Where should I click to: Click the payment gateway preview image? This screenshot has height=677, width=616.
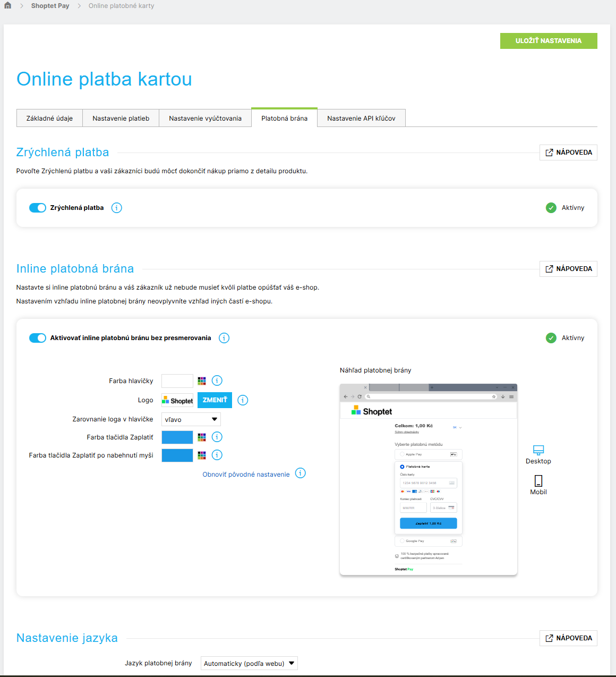click(x=429, y=479)
